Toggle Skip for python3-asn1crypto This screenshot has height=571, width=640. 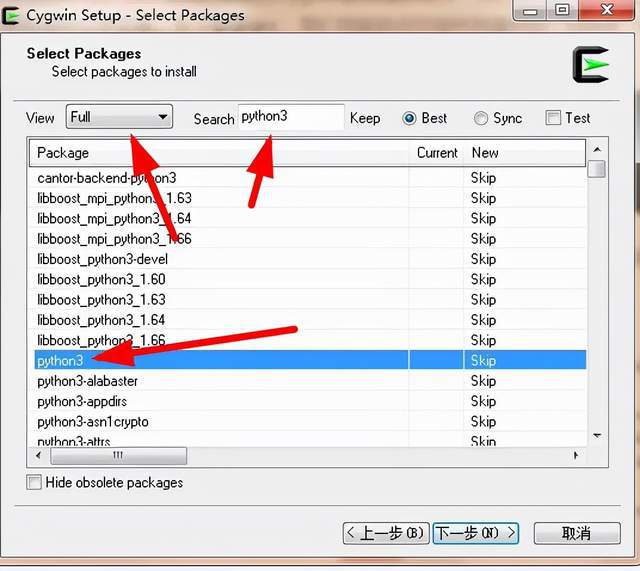tap(483, 422)
